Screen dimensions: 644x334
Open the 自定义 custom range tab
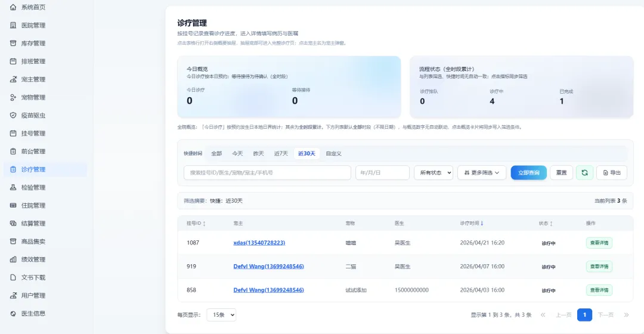click(x=333, y=154)
